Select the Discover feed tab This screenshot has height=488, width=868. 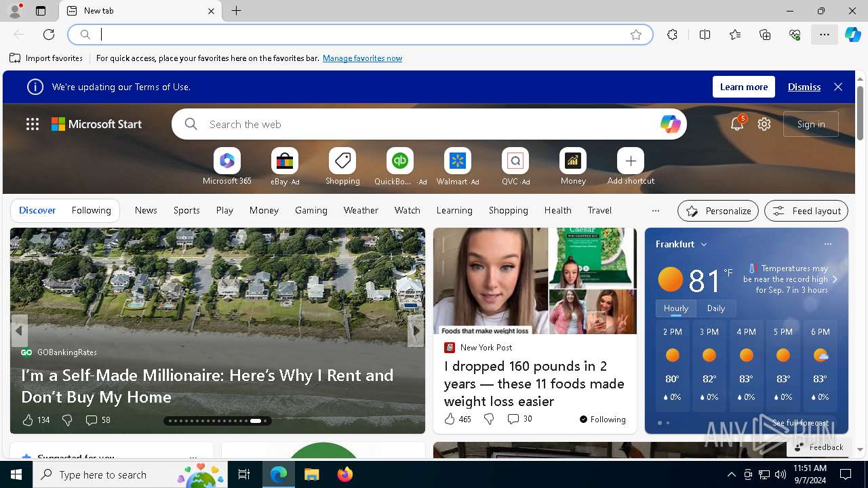37,210
